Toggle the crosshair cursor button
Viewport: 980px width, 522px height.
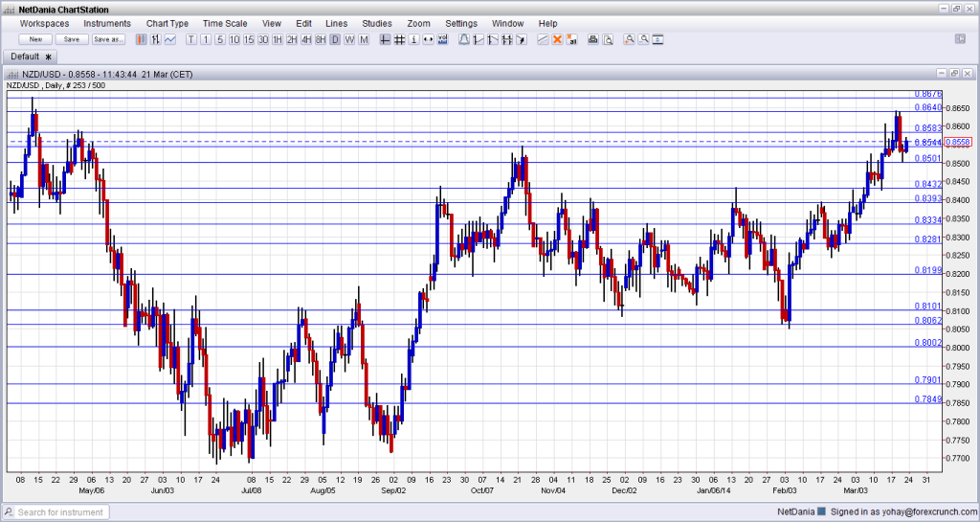click(385, 39)
